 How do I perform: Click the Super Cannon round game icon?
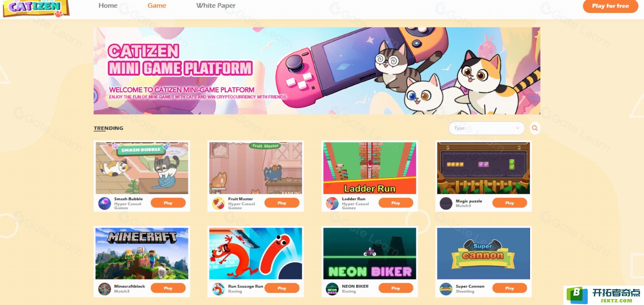click(446, 289)
